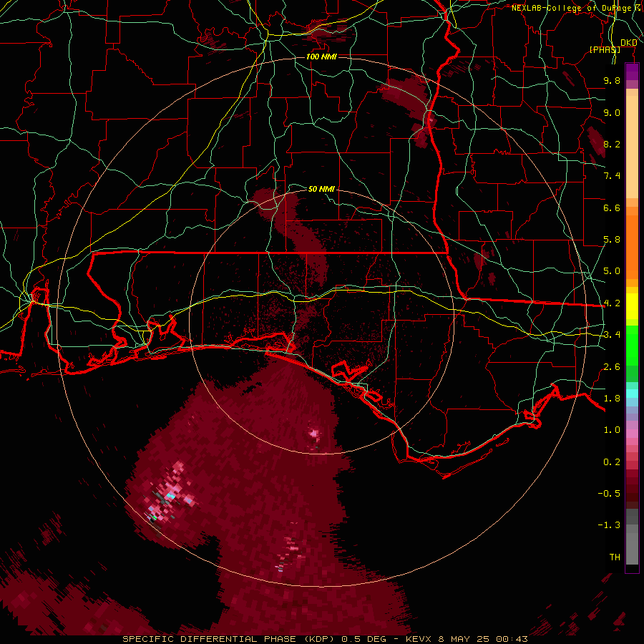
Task: Click the 5.8 value on the color scale
Action: 612,240
